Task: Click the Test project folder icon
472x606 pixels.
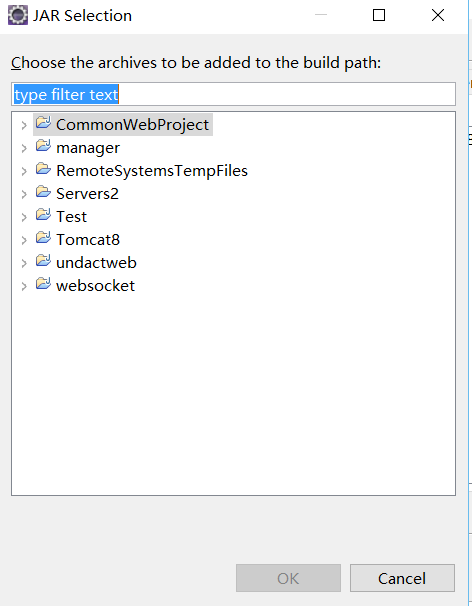Action: click(x=43, y=214)
